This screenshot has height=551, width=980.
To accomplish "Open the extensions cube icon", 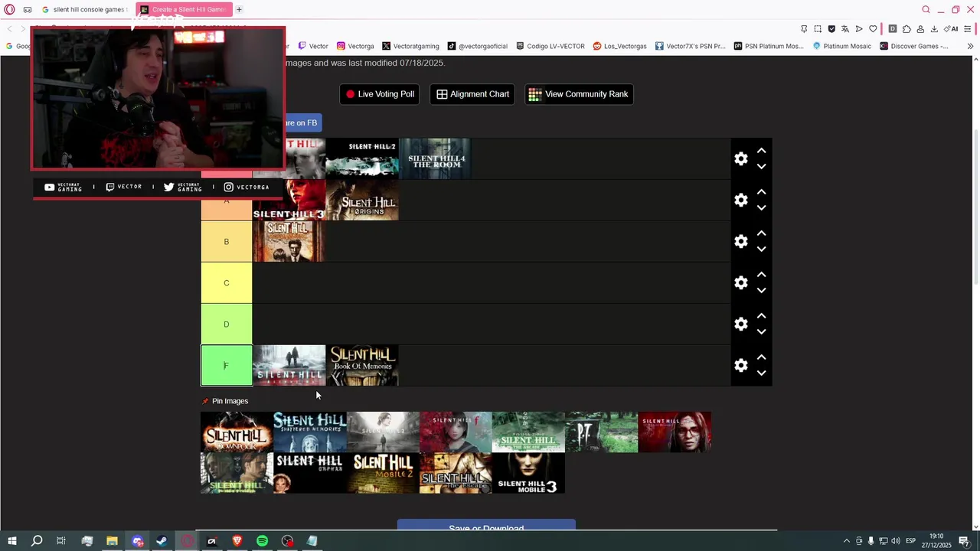I will (906, 29).
